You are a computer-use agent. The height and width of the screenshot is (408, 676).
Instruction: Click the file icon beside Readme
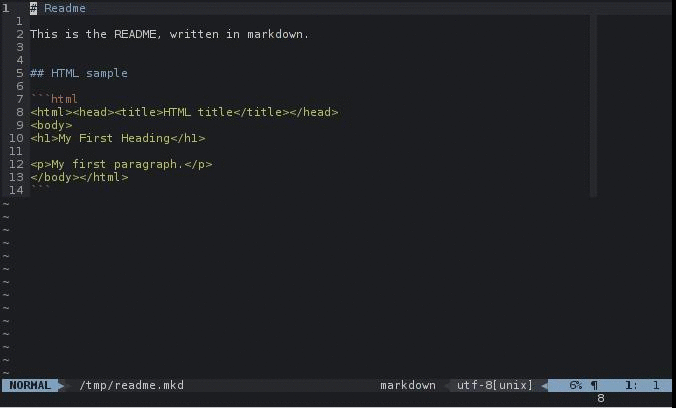pos(34,8)
